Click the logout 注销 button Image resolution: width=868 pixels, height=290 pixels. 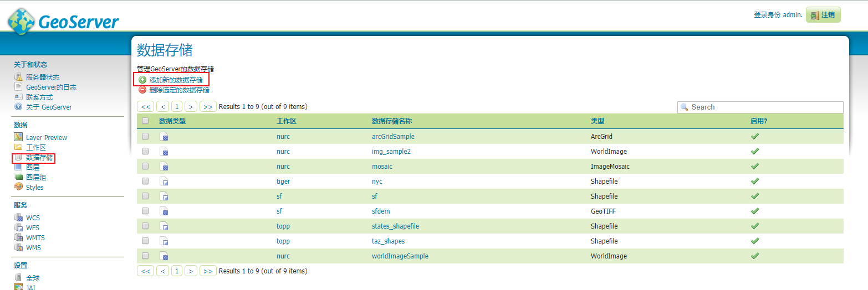point(823,15)
